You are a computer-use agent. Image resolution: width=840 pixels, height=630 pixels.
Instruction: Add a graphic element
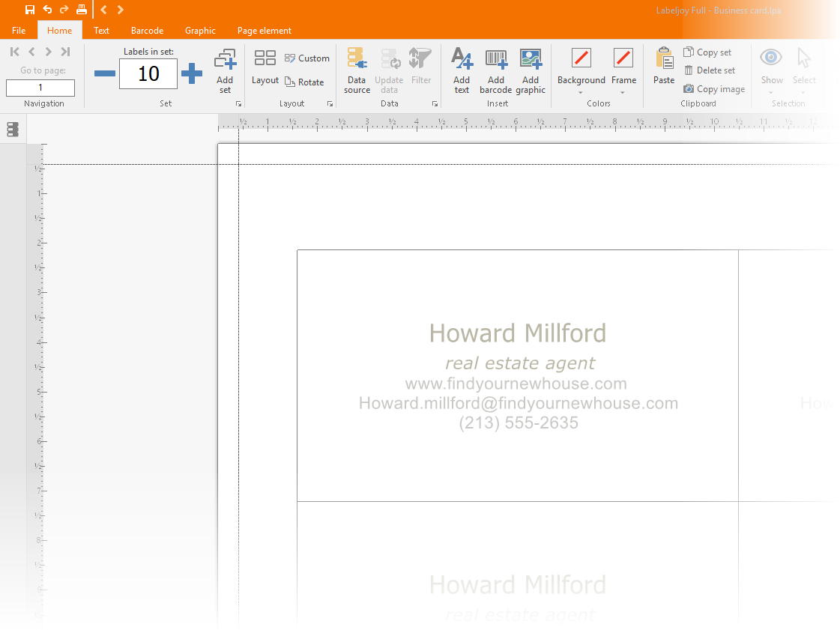[531, 70]
